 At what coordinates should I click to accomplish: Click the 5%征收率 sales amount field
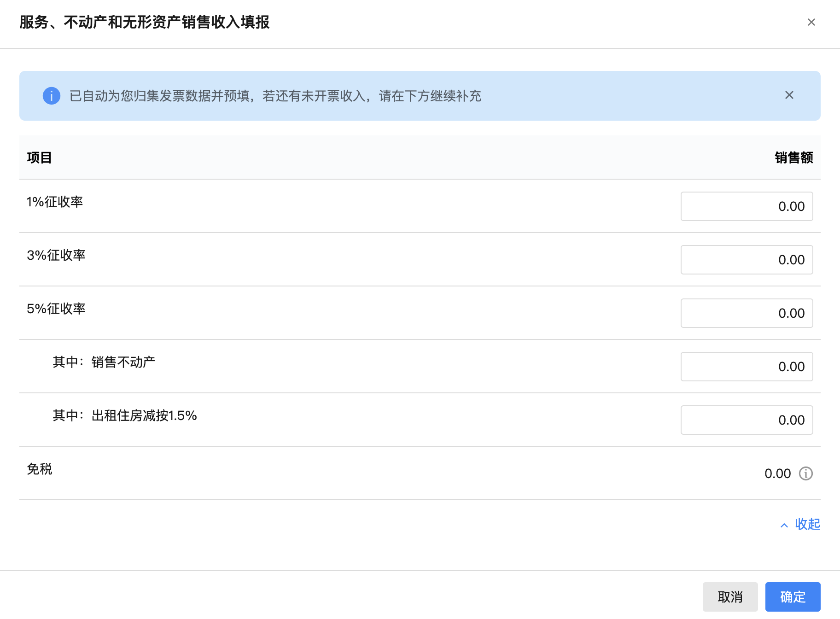[x=747, y=313]
